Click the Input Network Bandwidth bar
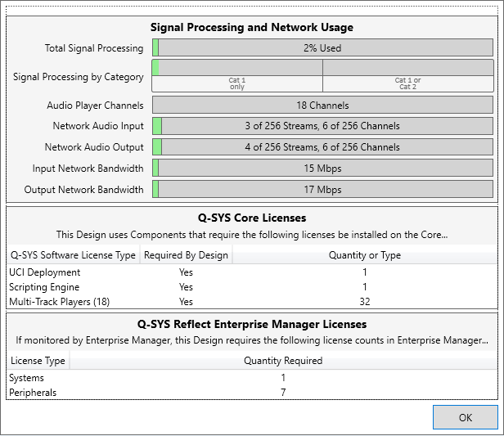This screenshot has width=504, height=436. point(322,169)
